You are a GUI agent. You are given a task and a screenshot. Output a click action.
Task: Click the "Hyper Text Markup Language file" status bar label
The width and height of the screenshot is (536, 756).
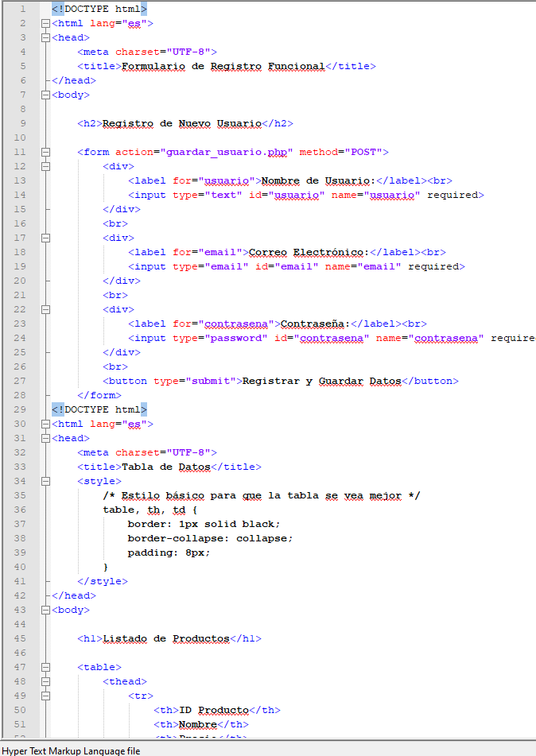(71, 750)
